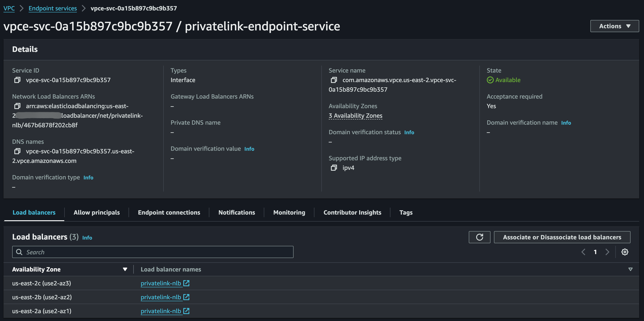644x321 pixels.
Task: Click Associate or Disassociate load balancers
Action: pos(562,237)
